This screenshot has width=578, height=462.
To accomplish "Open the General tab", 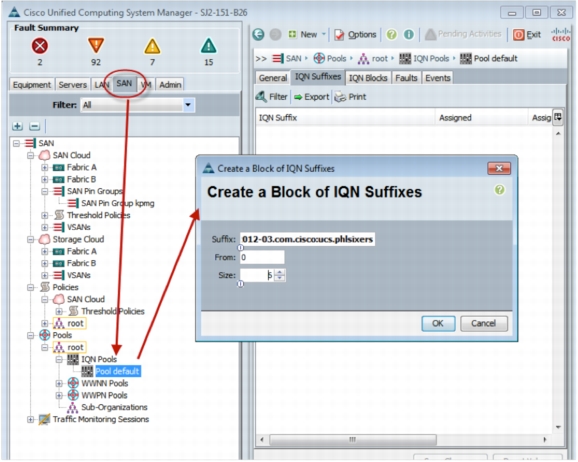I will click(x=273, y=78).
